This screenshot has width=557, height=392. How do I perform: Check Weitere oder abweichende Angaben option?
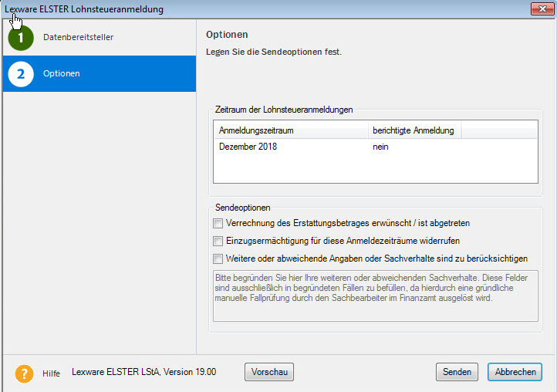tap(218, 259)
